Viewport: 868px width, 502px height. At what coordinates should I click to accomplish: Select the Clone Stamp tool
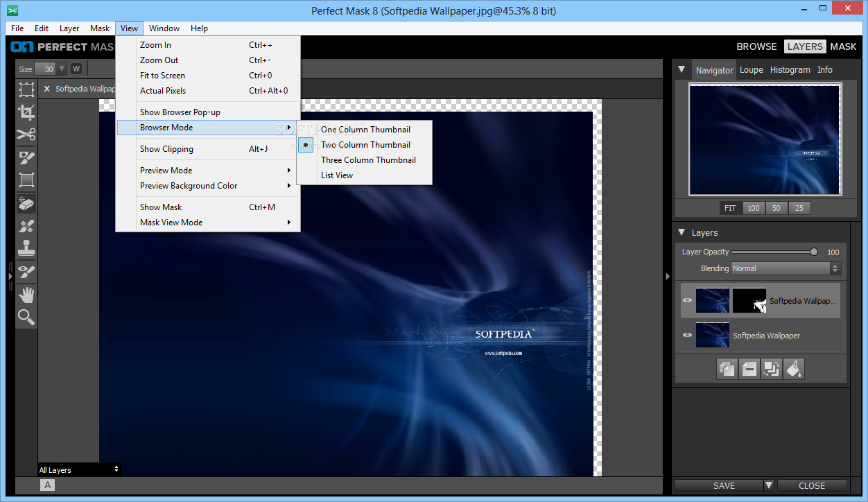[26, 248]
